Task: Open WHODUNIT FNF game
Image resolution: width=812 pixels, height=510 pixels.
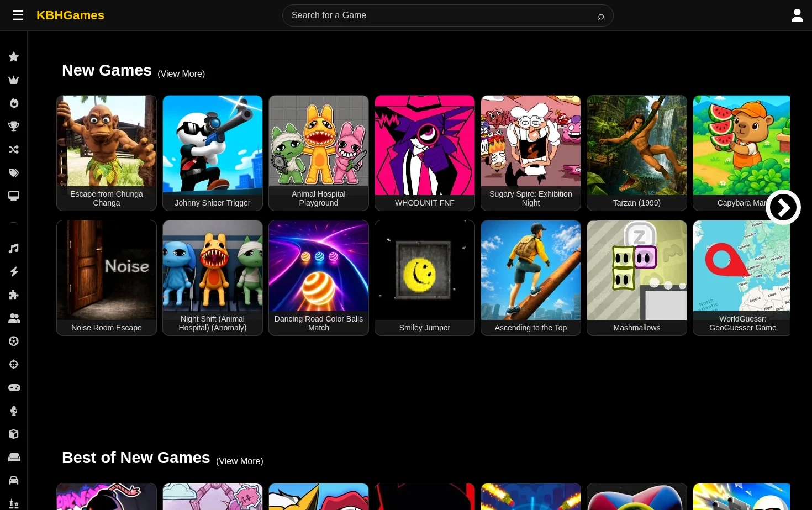Action: pyautogui.click(x=425, y=153)
